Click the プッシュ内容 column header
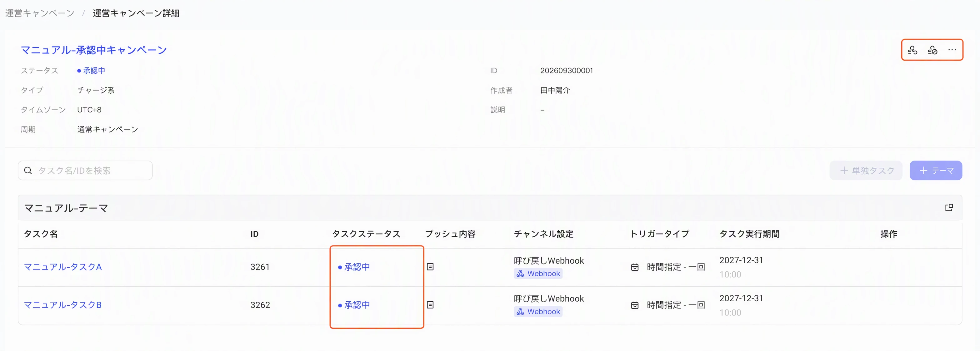Viewport: 980px width, 351px height. tap(450, 234)
